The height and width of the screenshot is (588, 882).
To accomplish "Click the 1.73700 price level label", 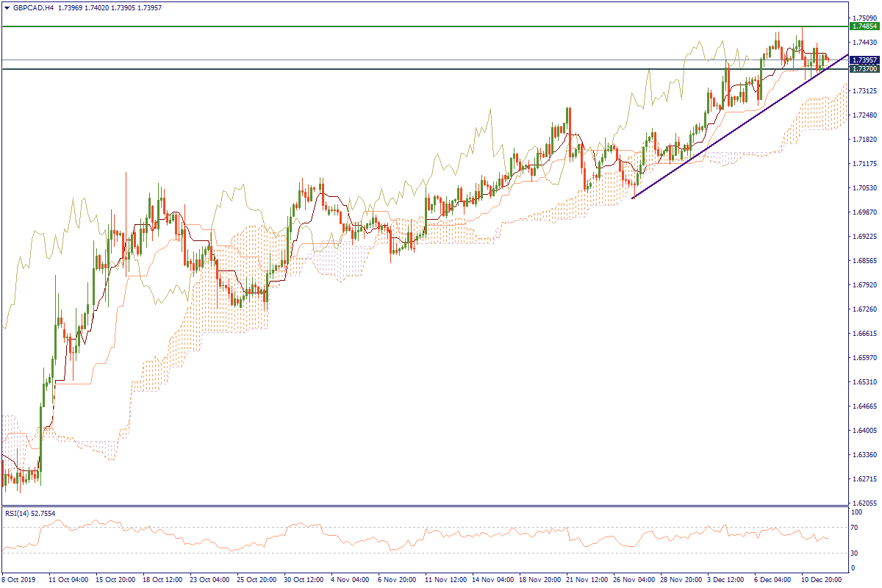I will click(864, 69).
